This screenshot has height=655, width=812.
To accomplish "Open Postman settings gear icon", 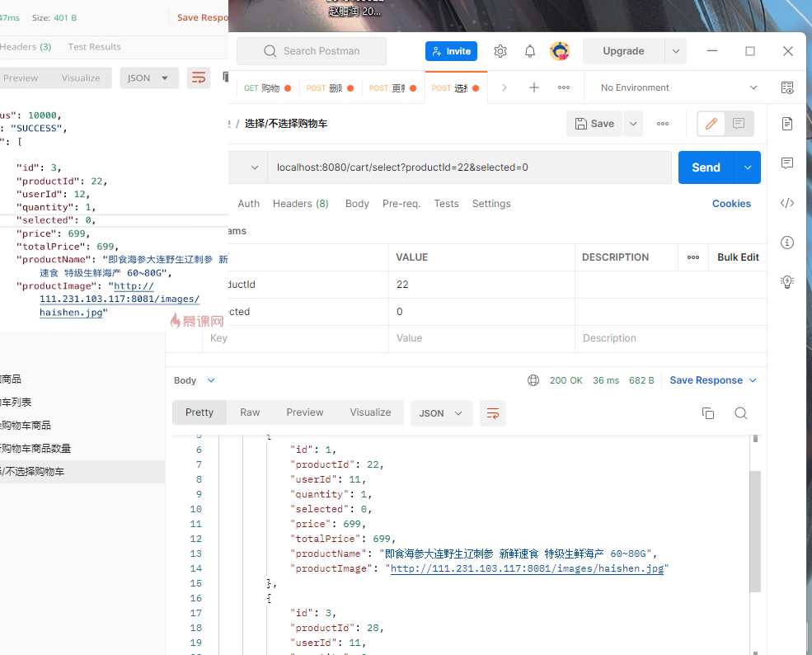I will [500, 51].
